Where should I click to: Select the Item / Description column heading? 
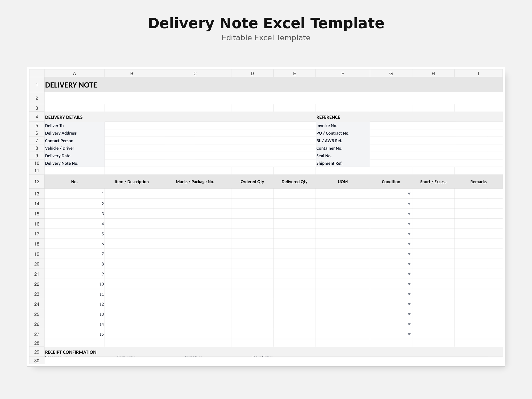pyautogui.click(x=132, y=182)
